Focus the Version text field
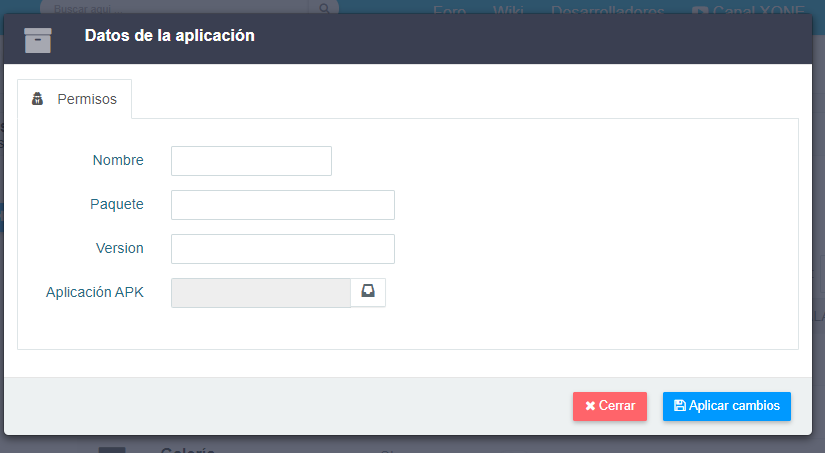The width and height of the screenshot is (825, 453). tap(283, 249)
